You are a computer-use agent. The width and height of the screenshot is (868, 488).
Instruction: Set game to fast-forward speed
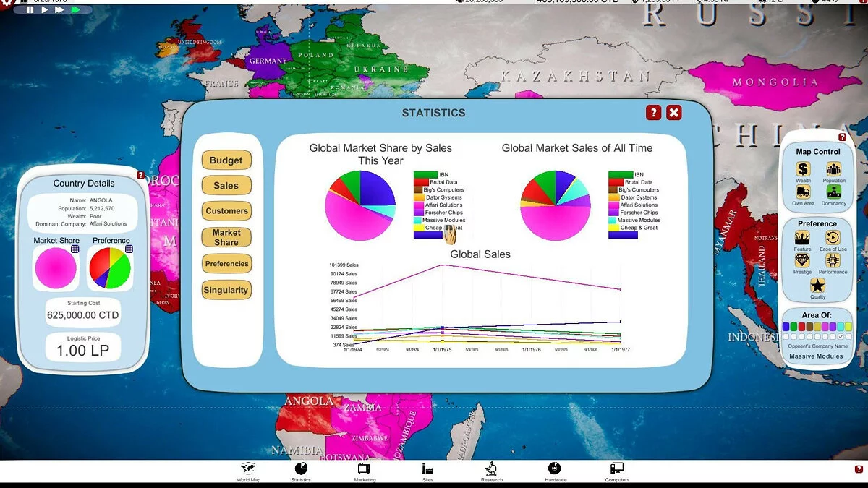pyautogui.click(x=59, y=10)
